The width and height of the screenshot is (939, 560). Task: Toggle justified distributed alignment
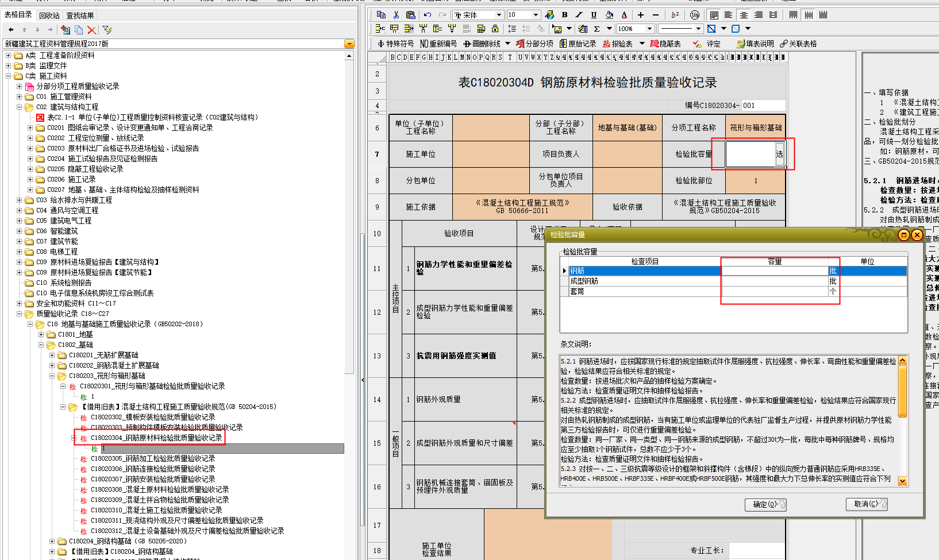[x=773, y=15]
